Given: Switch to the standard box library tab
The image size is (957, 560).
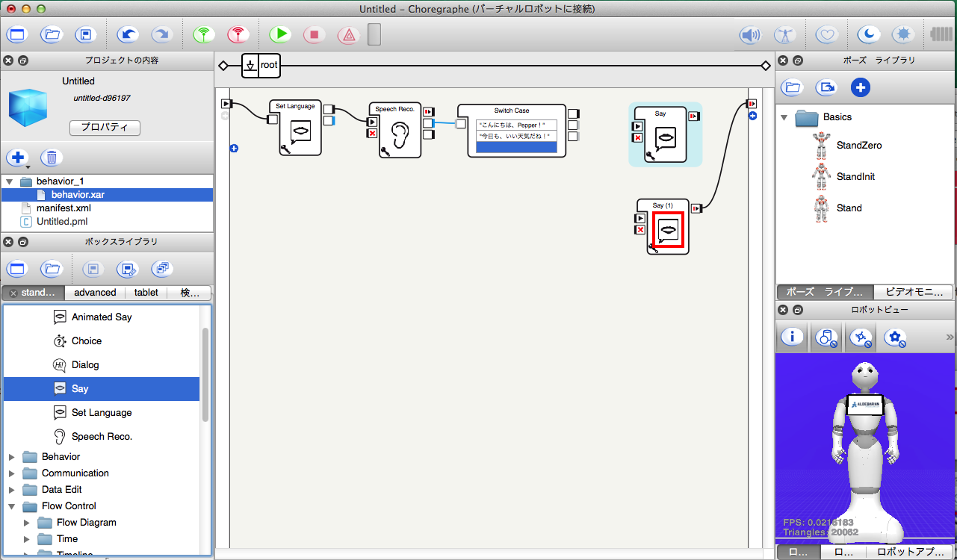Looking at the screenshot, I should 33,293.
